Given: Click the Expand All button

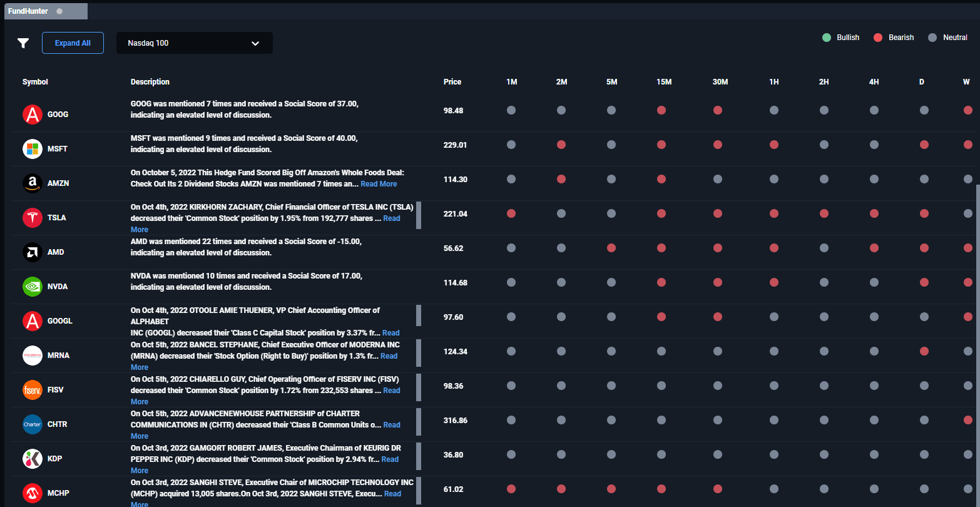Looking at the screenshot, I should (73, 43).
